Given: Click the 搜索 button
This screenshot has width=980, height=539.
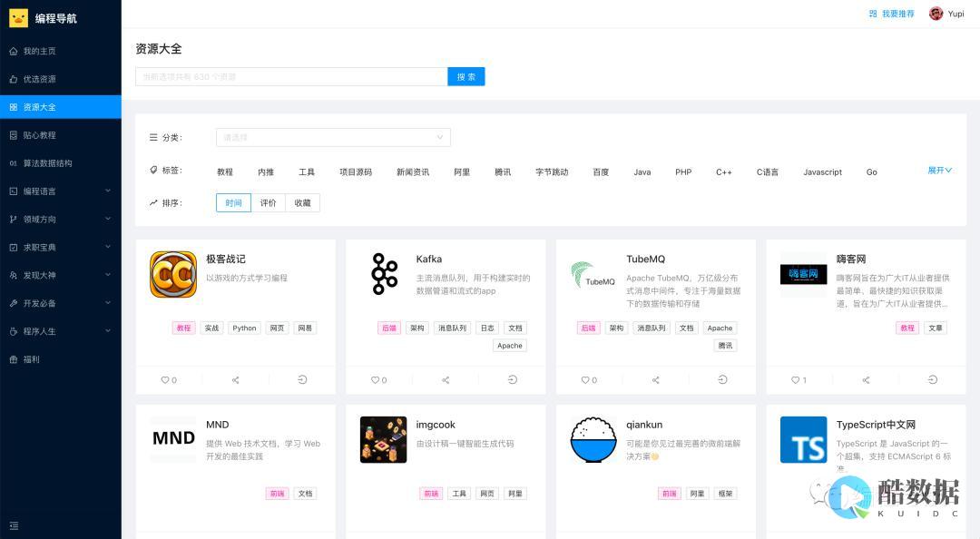Looking at the screenshot, I should [466, 77].
